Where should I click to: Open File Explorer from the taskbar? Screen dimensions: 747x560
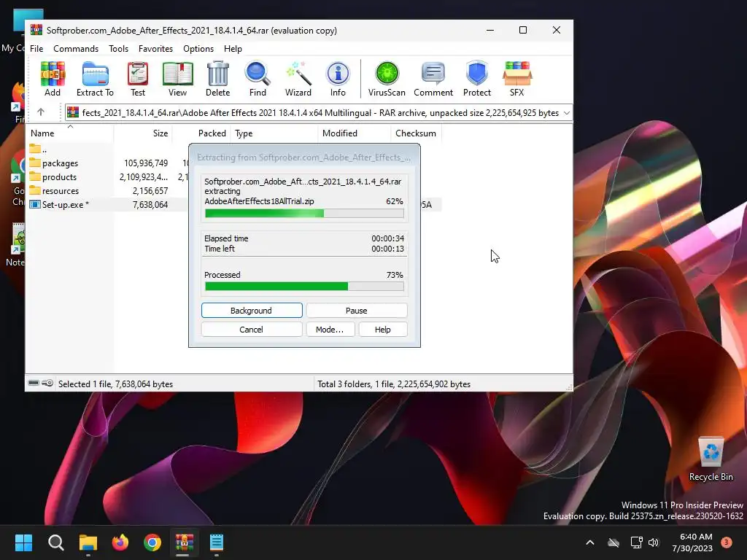[88, 542]
